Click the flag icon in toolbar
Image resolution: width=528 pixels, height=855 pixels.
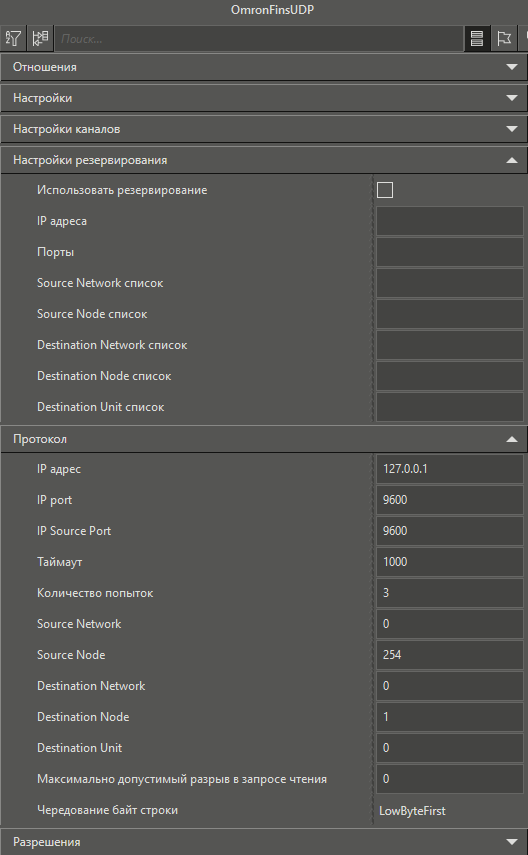pyautogui.click(x=504, y=38)
